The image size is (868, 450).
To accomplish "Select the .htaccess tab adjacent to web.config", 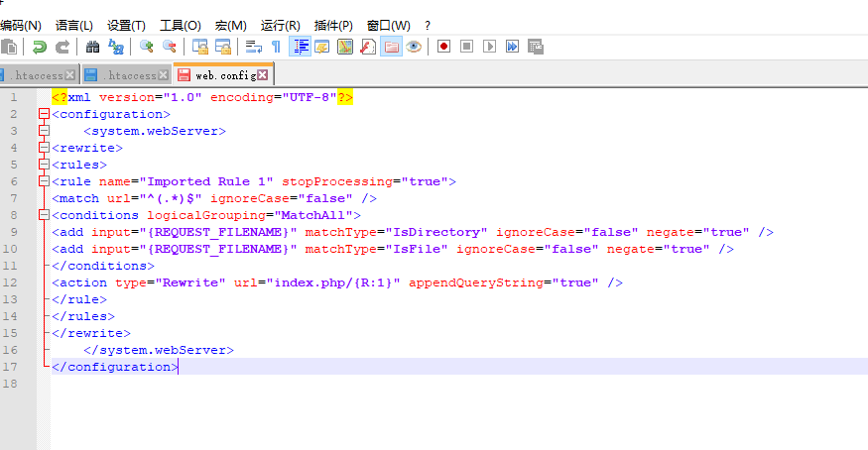I will point(126,75).
